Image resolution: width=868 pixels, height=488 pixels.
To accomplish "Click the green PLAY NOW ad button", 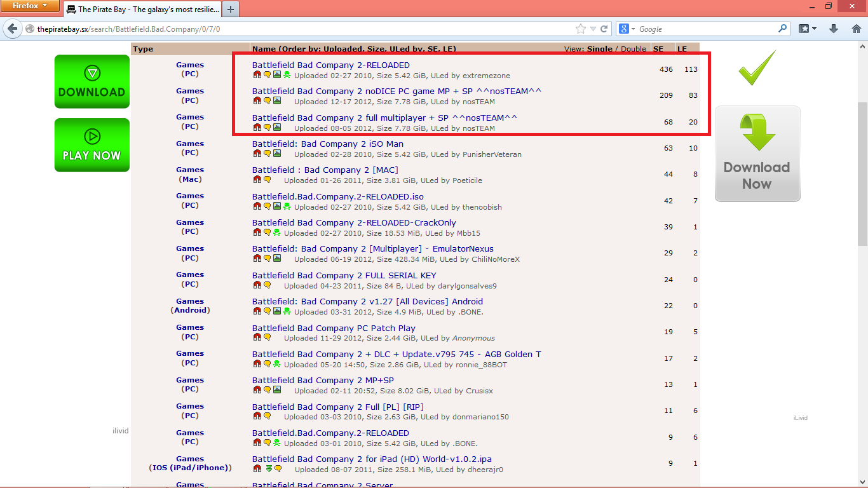I will pos(92,145).
